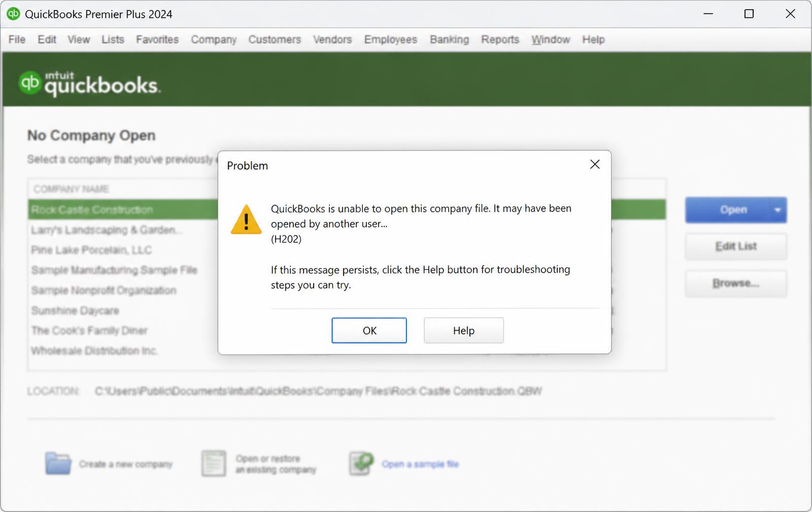Click Help button in the Problem dialog
The image size is (812, 512).
click(464, 331)
